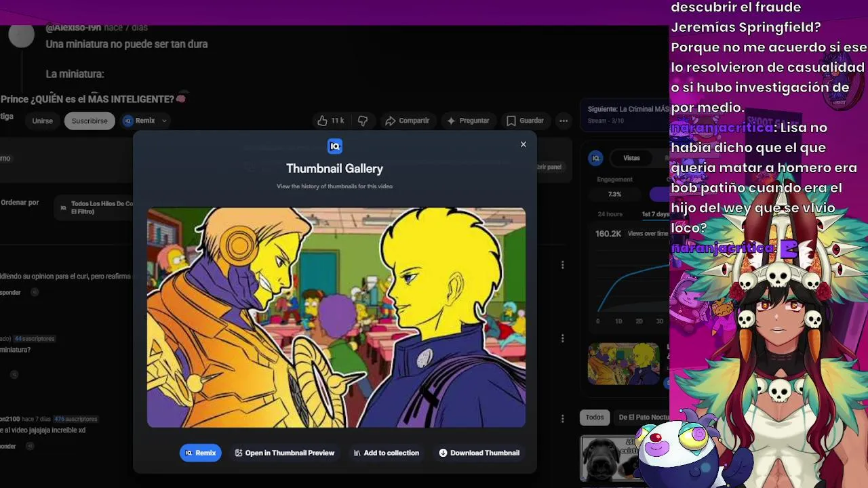
Task: Click the 160.2K views over time value
Action: click(608, 234)
